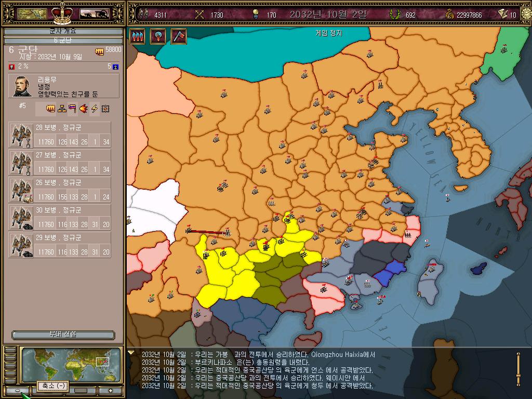Click the fireball attack attribute icon
The height and width of the screenshot is (399, 532).
click(84, 109)
